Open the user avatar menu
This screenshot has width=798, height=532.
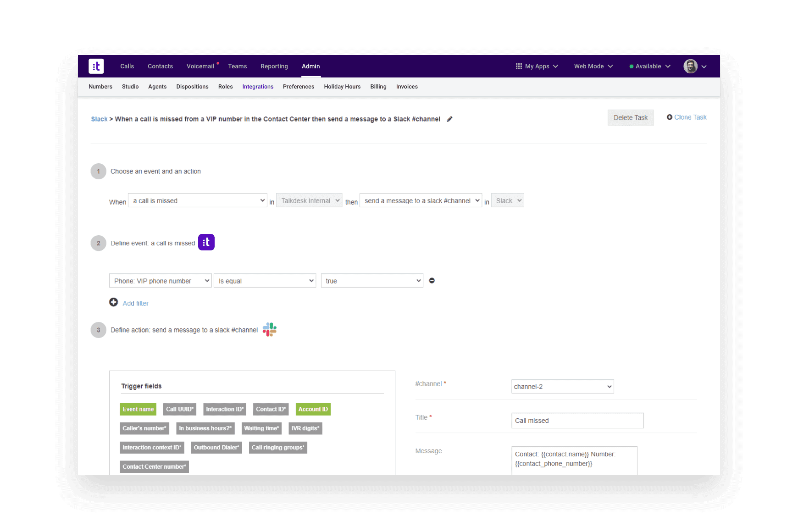(x=690, y=66)
